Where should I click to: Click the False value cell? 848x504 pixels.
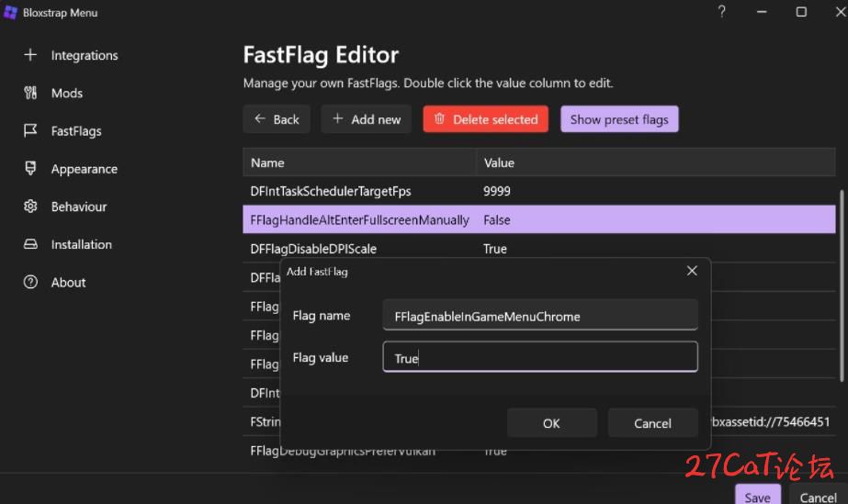496,219
